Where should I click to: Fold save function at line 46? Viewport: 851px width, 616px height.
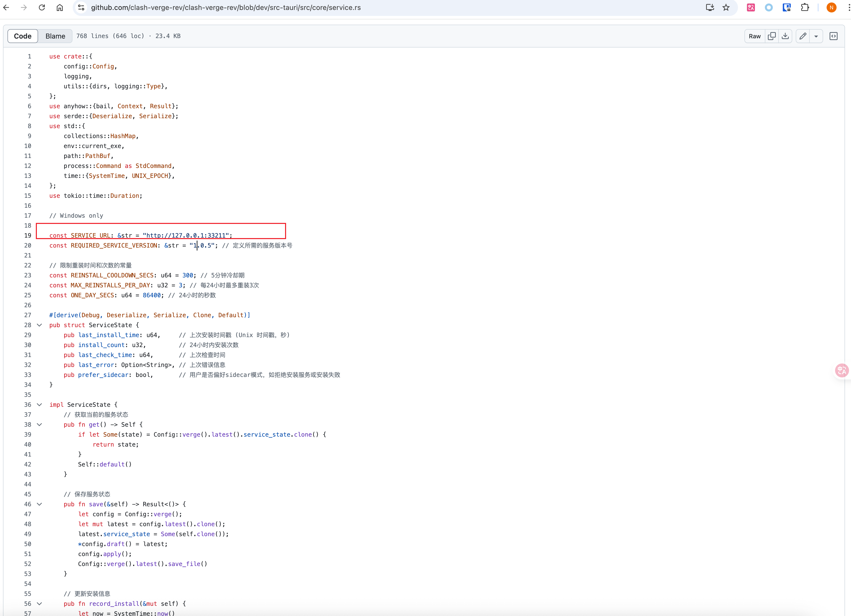pos(39,504)
